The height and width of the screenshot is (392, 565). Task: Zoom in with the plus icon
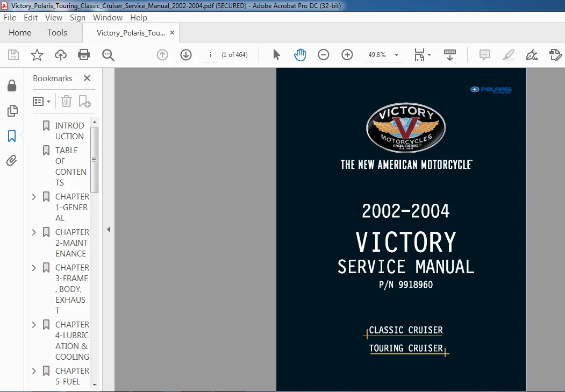(347, 55)
